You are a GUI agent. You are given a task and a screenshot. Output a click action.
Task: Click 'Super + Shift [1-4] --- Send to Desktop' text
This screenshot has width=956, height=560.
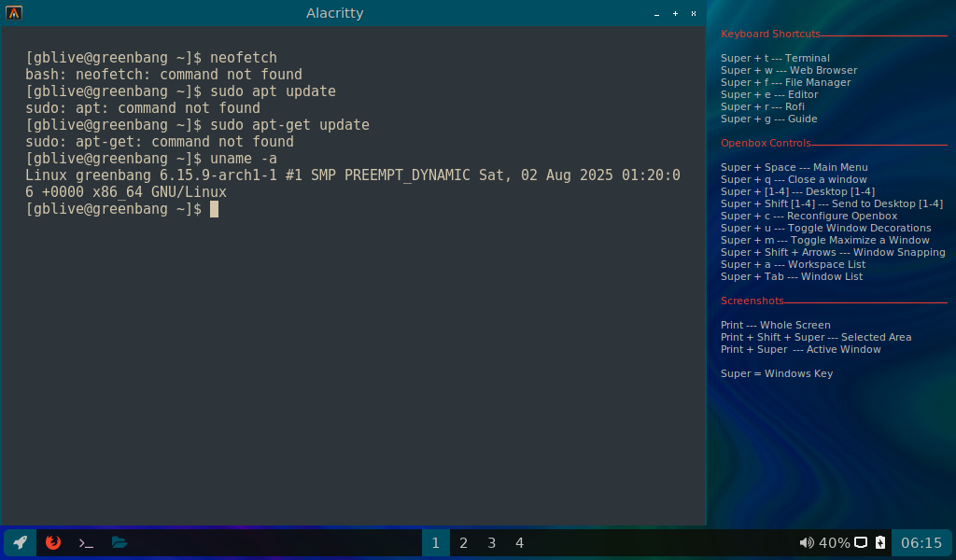click(832, 204)
